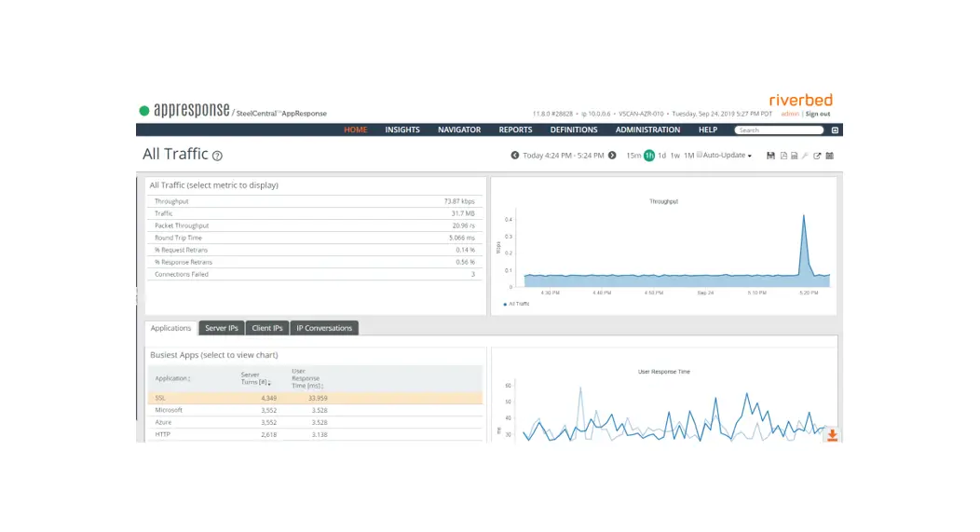Export page as PDF icon
980x532 pixels.
pyautogui.click(x=783, y=156)
